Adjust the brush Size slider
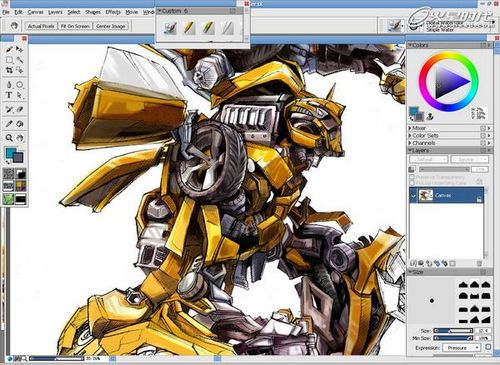 pyautogui.click(x=453, y=331)
